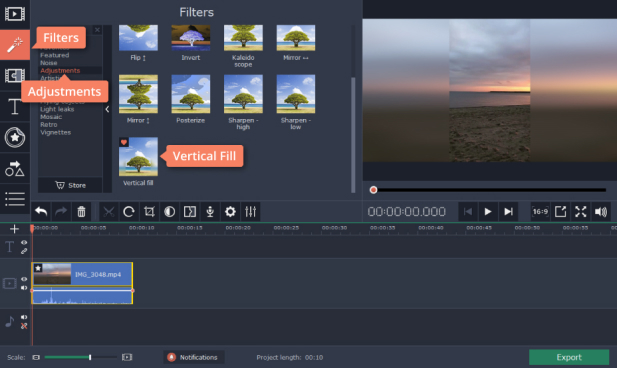Choose the Sharpen - low filter
Viewport: 617px width, 368px height.
[296, 94]
